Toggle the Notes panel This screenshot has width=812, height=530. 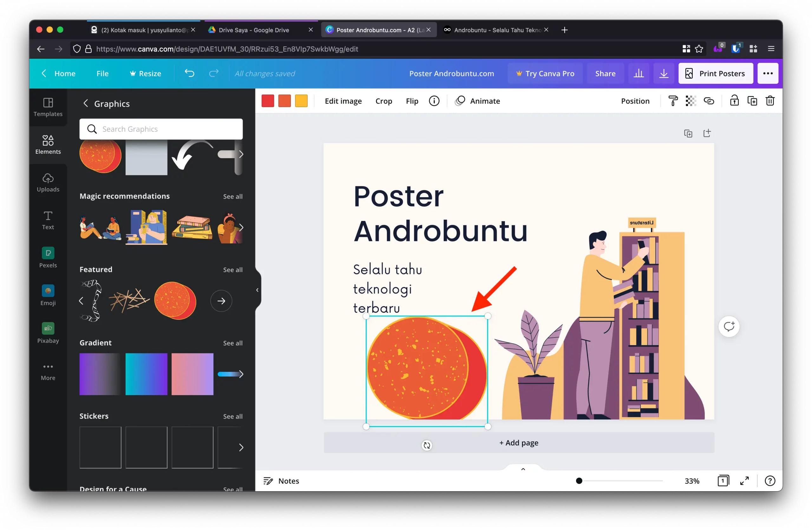pos(281,481)
